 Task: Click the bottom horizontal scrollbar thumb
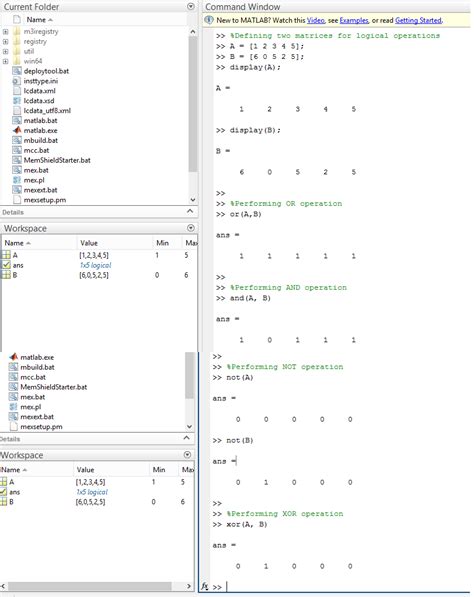click(89, 586)
